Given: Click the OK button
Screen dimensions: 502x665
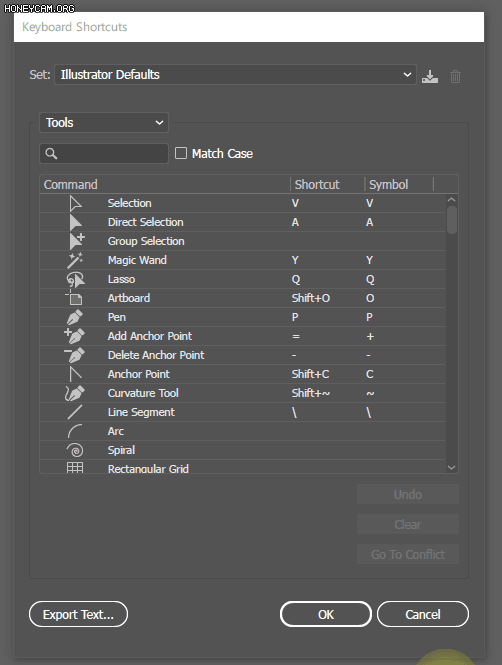Looking at the screenshot, I should click(x=326, y=614).
